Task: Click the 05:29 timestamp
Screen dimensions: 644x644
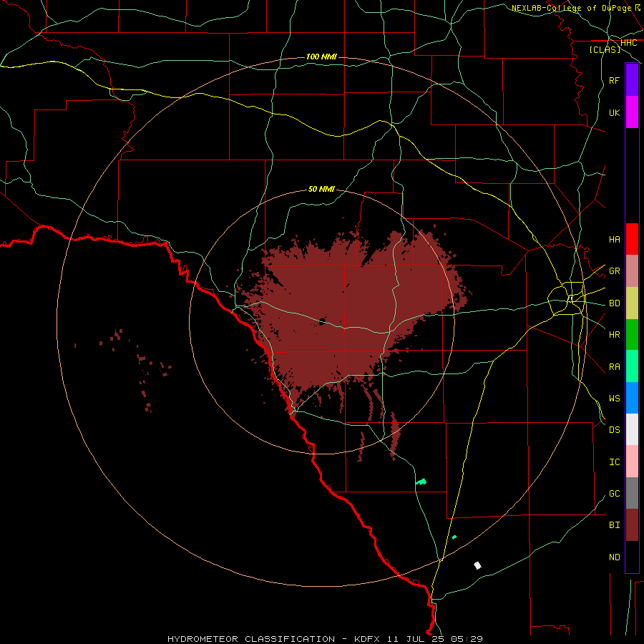Action: point(467,639)
